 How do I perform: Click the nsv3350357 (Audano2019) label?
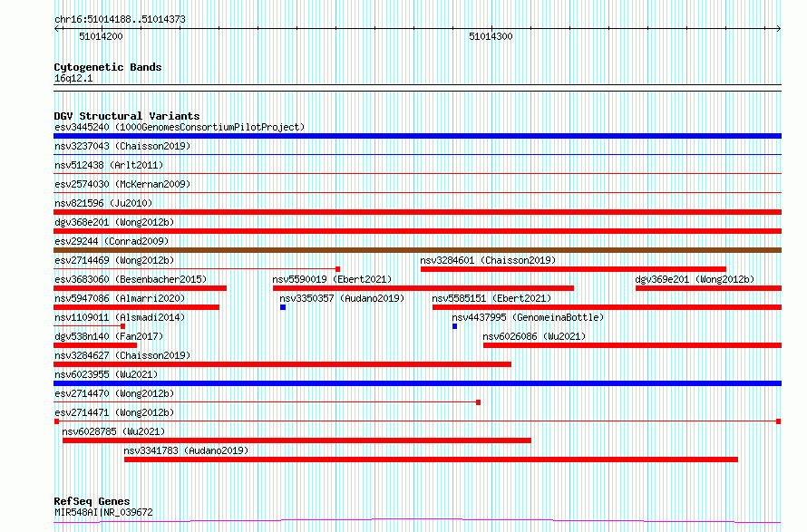coord(342,298)
